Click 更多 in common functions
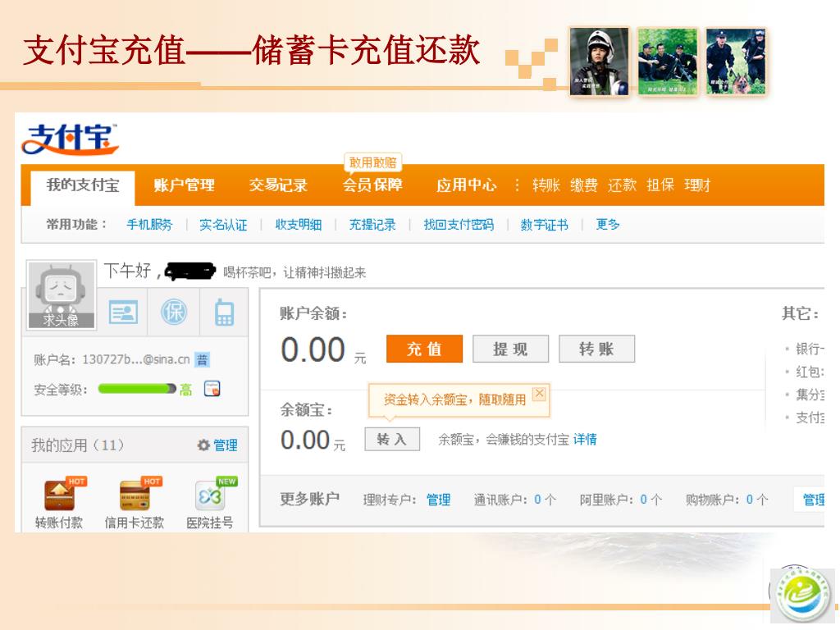Screen dimensions: 840x630 [608, 225]
